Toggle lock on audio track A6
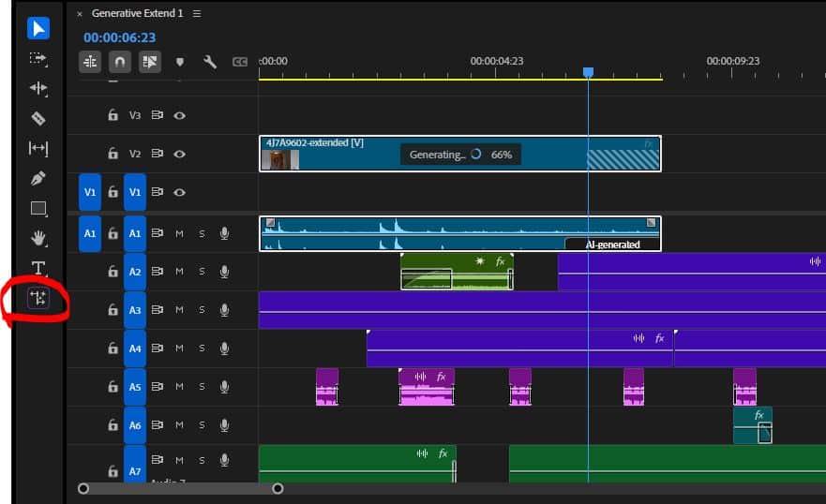This screenshot has height=504, width=826. tap(113, 424)
